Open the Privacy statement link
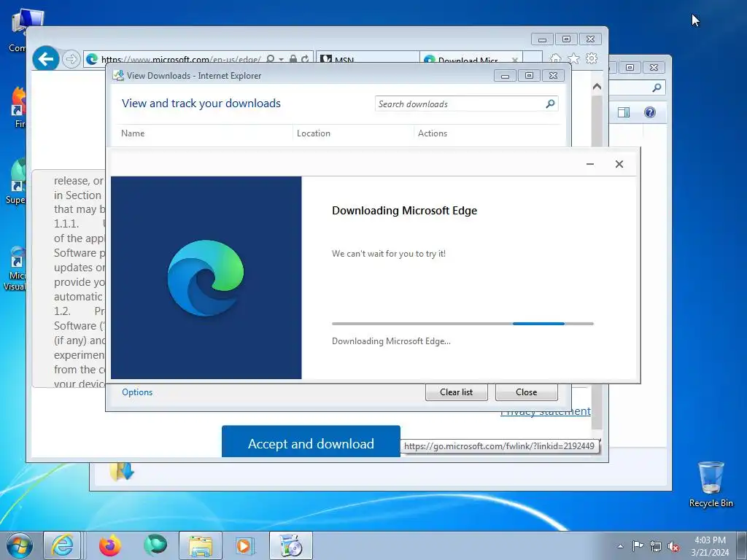Viewport: 747px width, 560px height. click(546, 411)
